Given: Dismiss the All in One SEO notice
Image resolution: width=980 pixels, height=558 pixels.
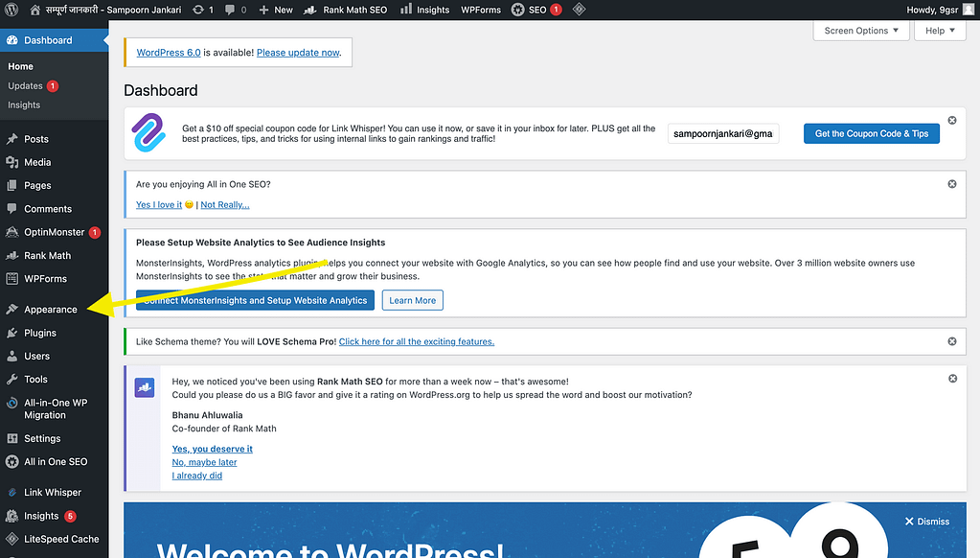Looking at the screenshot, I should (x=952, y=184).
